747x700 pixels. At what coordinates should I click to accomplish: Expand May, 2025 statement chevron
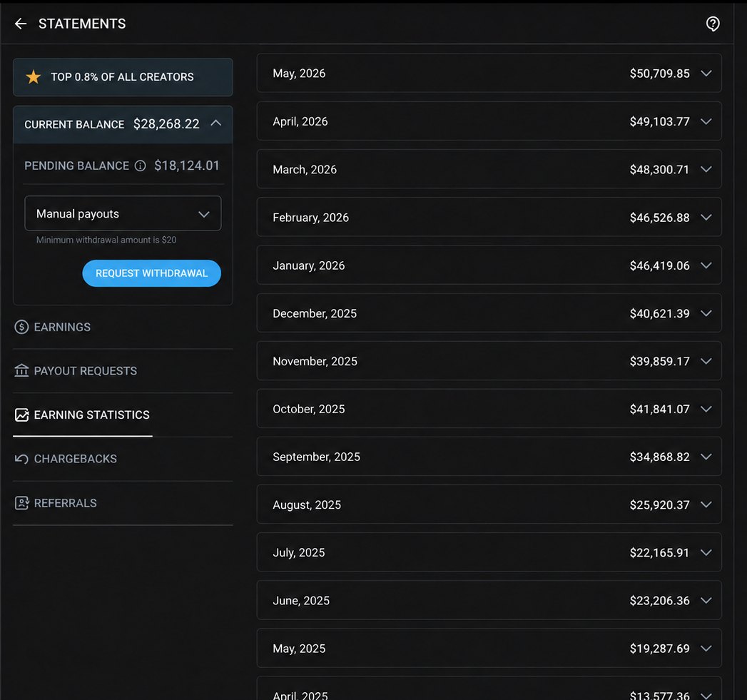[x=706, y=649]
